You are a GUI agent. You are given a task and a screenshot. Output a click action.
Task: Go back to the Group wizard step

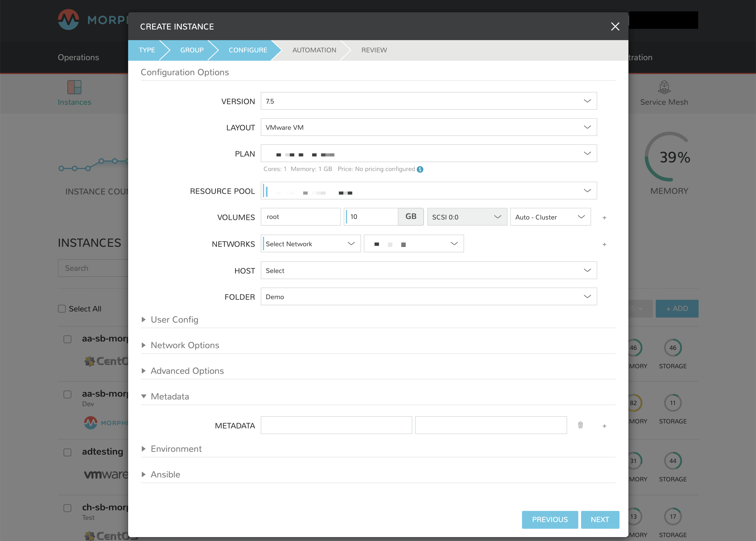pos(192,50)
